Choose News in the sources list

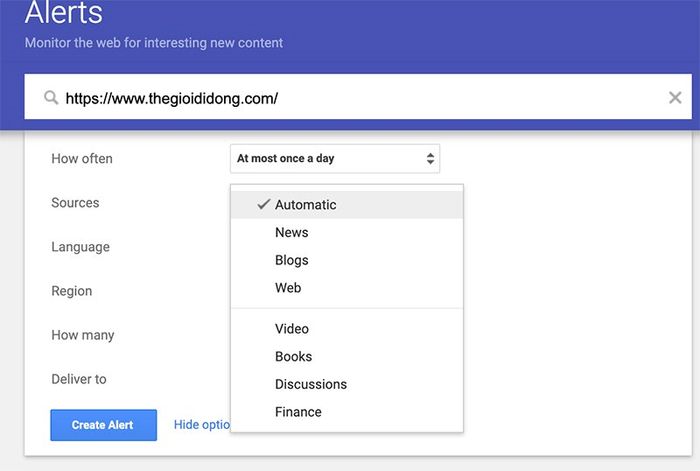tap(292, 232)
